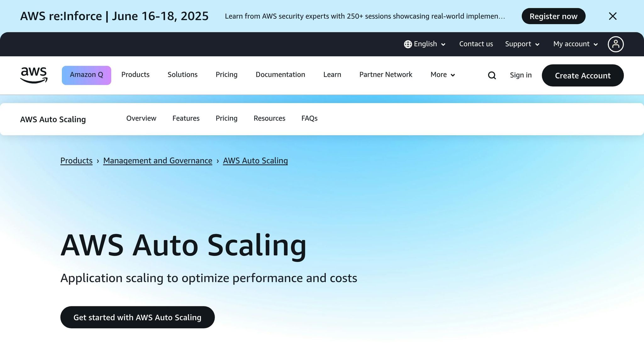Screen dimensions: 644x362
Task: Click the user profile avatar icon
Action: (x=615, y=44)
